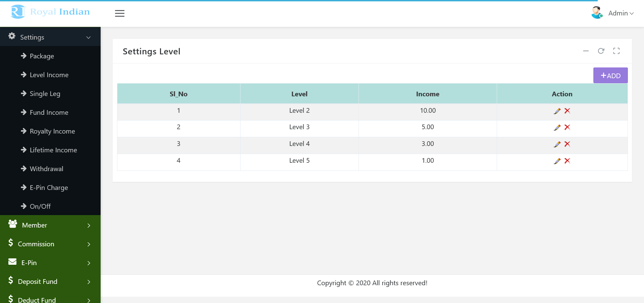Delete the Level 4 row
Image resolution: width=644 pixels, height=303 pixels.
tap(567, 144)
